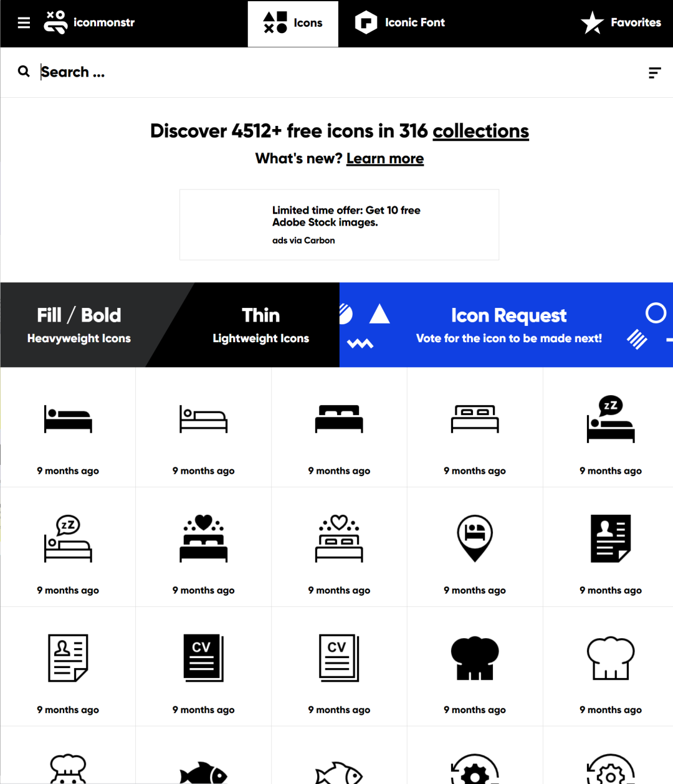Viewport: 673px width, 784px height.
Task: Switch to the Icons tab
Action: coord(293,24)
